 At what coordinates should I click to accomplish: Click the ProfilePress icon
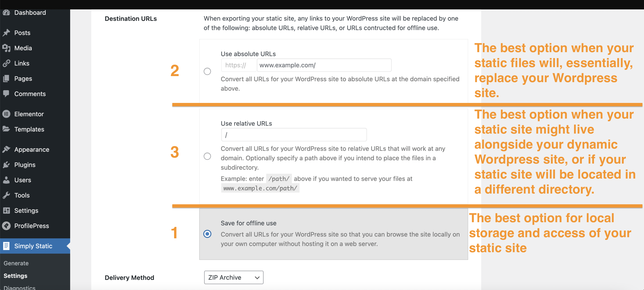(x=6, y=226)
